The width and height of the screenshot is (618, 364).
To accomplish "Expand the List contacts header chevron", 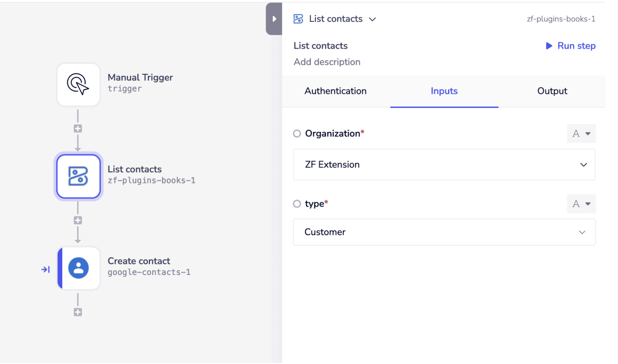I will [373, 19].
